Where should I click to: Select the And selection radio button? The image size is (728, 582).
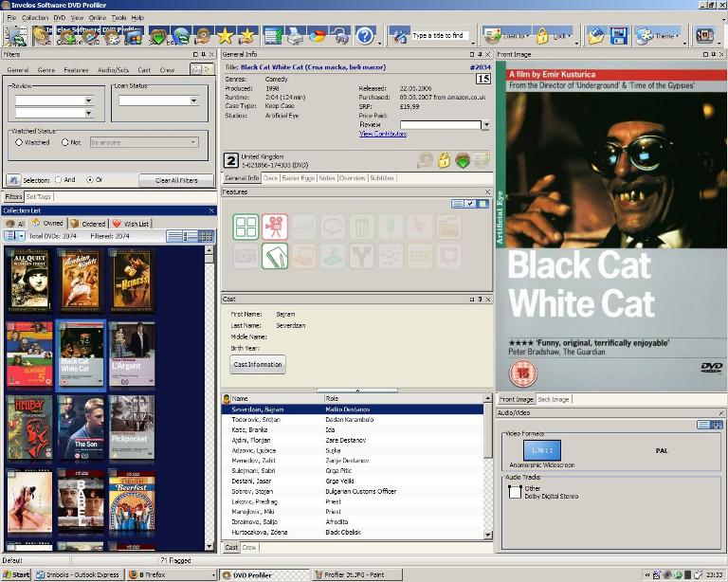pyautogui.click(x=58, y=179)
